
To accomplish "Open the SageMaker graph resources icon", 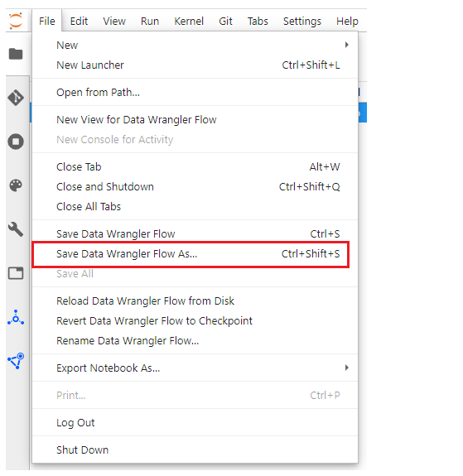I will [16, 361].
